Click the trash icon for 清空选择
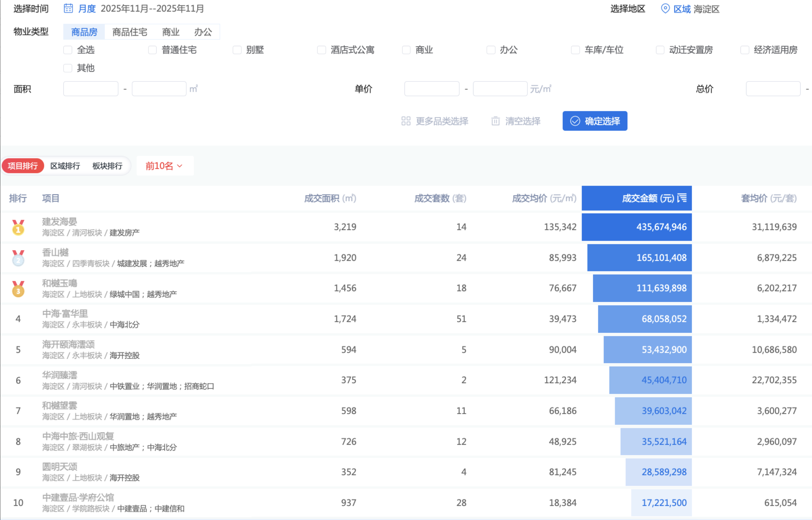812x520 pixels. point(495,121)
